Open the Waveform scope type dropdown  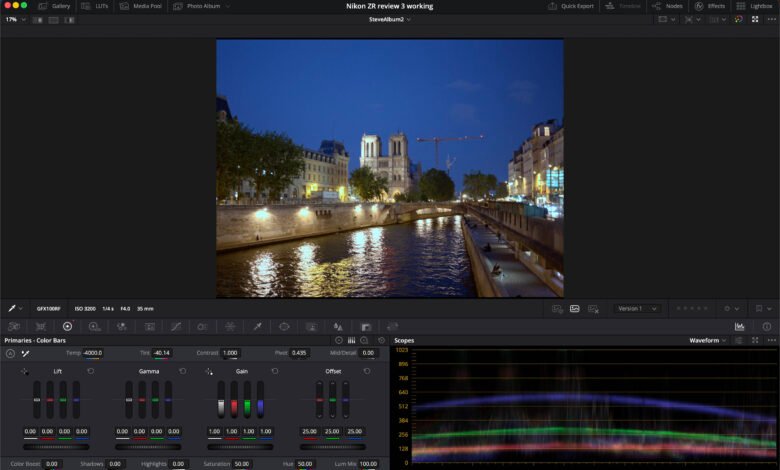pyautogui.click(x=708, y=340)
